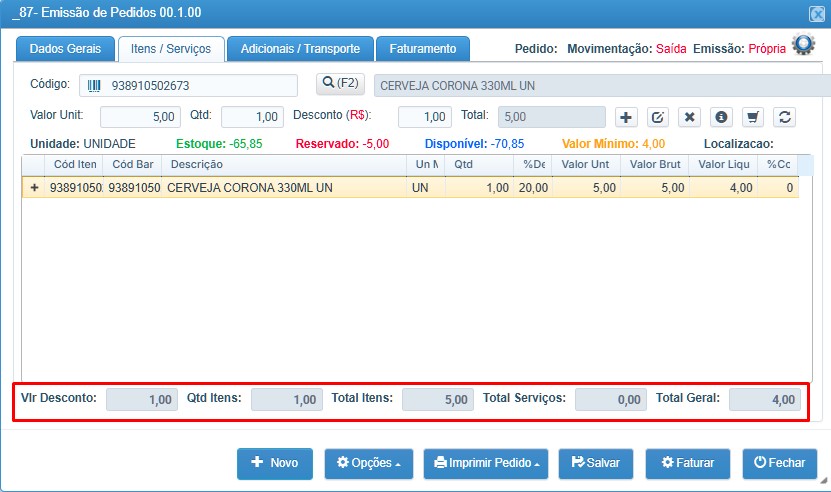Click the Estoque: -65,85 label
This screenshot has width=831, height=492.
[x=219, y=144]
